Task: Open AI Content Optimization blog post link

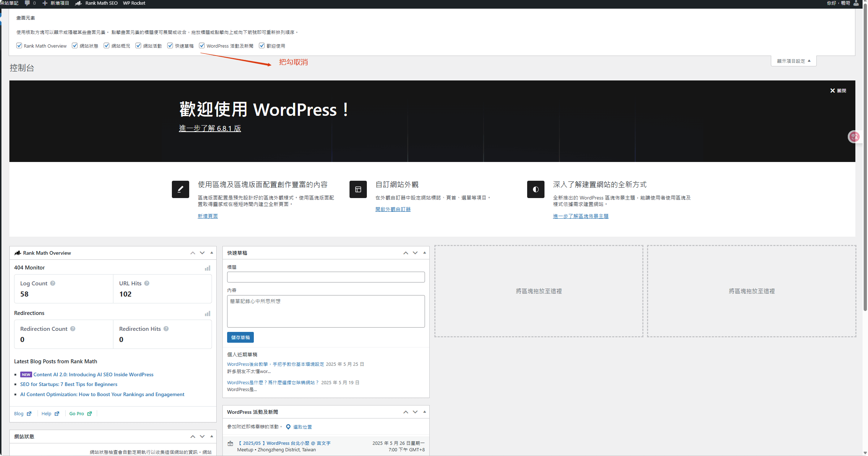Action: pos(102,394)
